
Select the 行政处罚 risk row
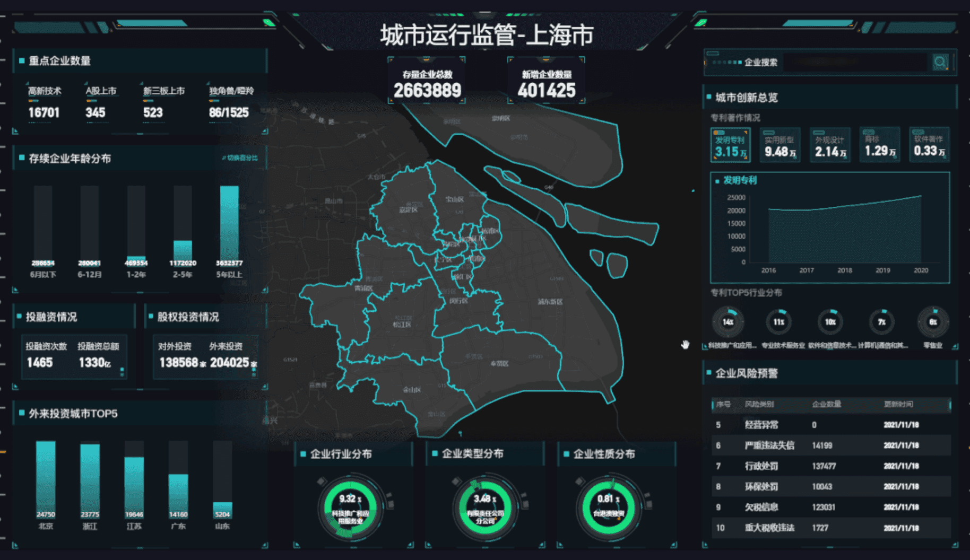(x=831, y=466)
